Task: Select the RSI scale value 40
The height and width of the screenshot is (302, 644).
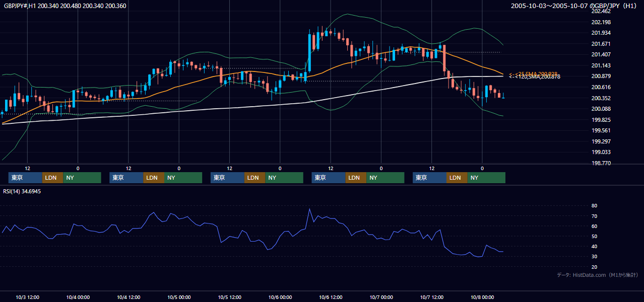Action: (595, 247)
